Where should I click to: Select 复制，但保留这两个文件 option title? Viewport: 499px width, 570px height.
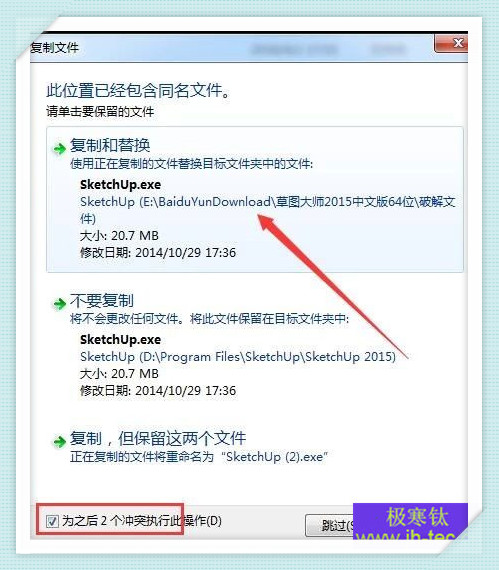(x=158, y=438)
